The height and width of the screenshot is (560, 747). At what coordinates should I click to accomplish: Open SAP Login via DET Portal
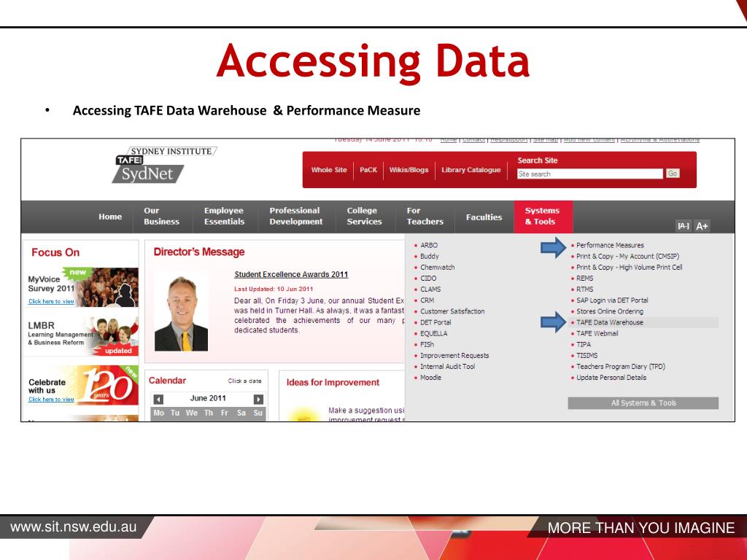pyautogui.click(x=612, y=300)
